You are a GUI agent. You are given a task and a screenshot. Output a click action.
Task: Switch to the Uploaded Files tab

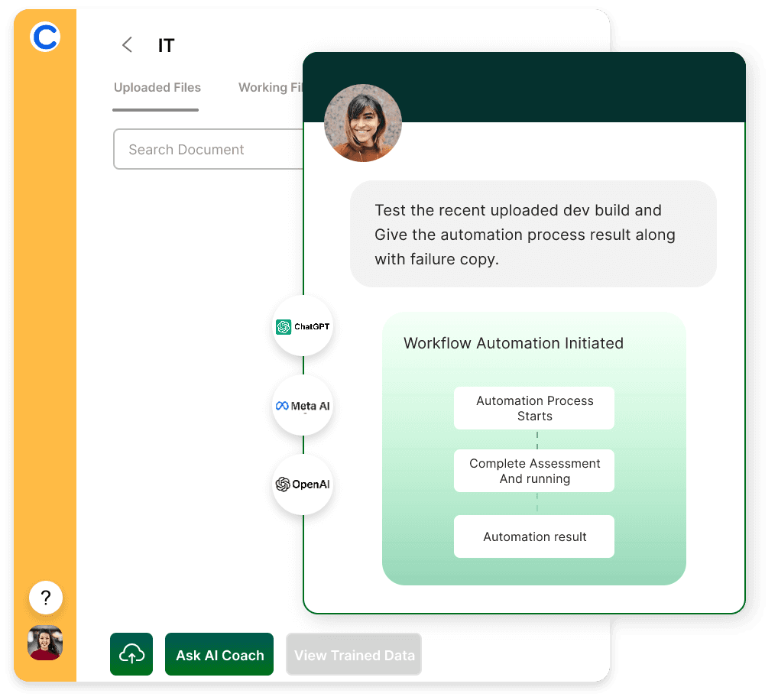click(157, 88)
